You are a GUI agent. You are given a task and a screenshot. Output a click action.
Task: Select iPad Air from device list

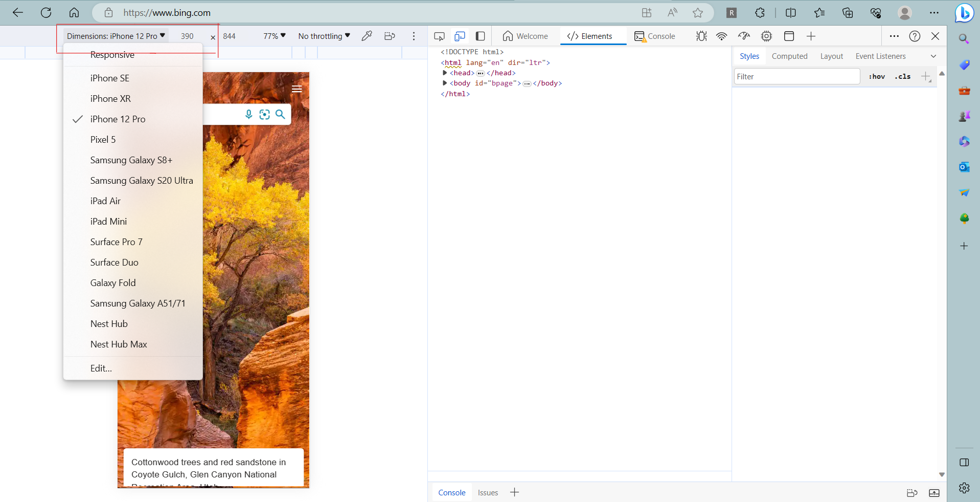(x=105, y=201)
